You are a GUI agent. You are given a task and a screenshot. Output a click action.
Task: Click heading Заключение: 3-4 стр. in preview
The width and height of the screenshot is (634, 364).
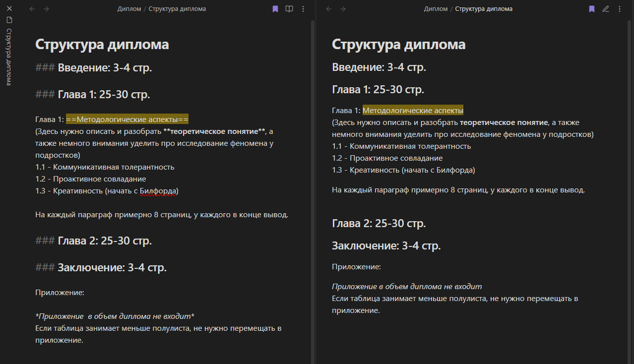point(386,246)
